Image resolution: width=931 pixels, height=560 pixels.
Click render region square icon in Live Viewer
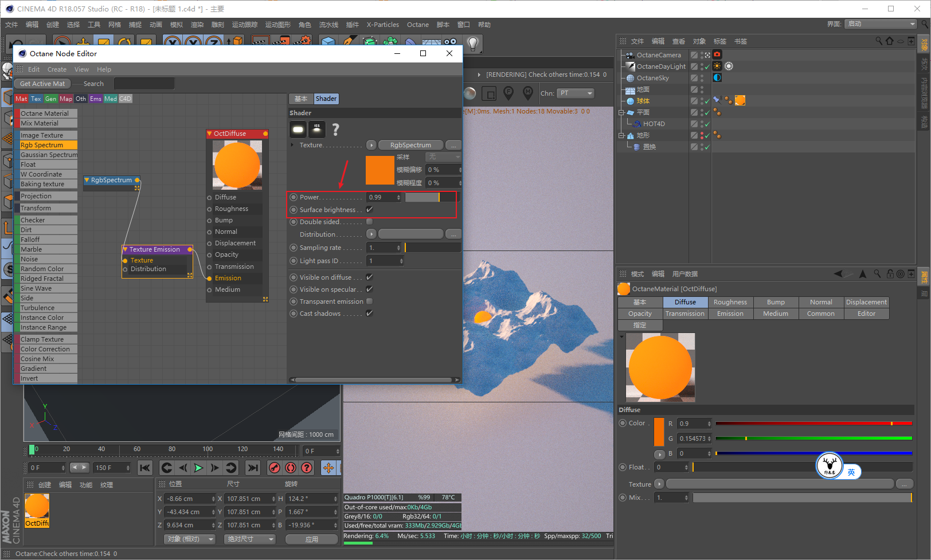pos(489,93)
